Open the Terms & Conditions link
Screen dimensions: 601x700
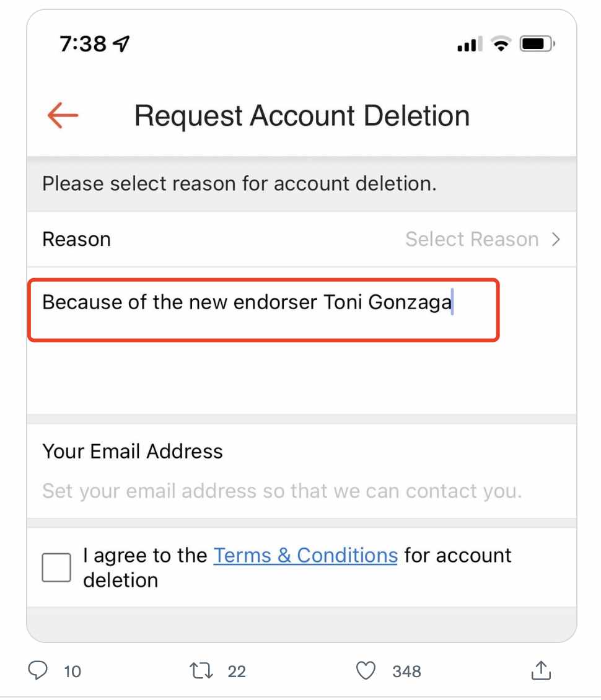pos(305,556)
